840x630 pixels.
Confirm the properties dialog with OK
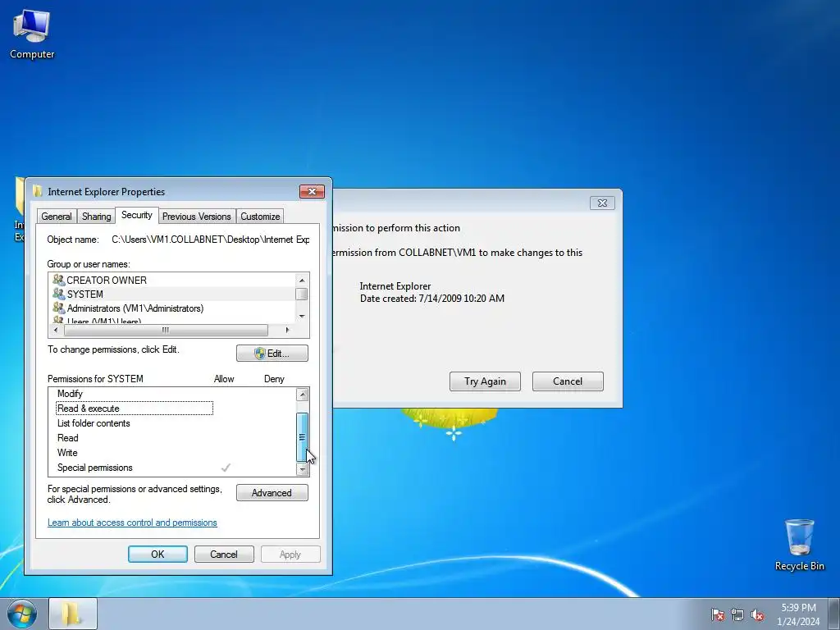(x=157, y=554)
